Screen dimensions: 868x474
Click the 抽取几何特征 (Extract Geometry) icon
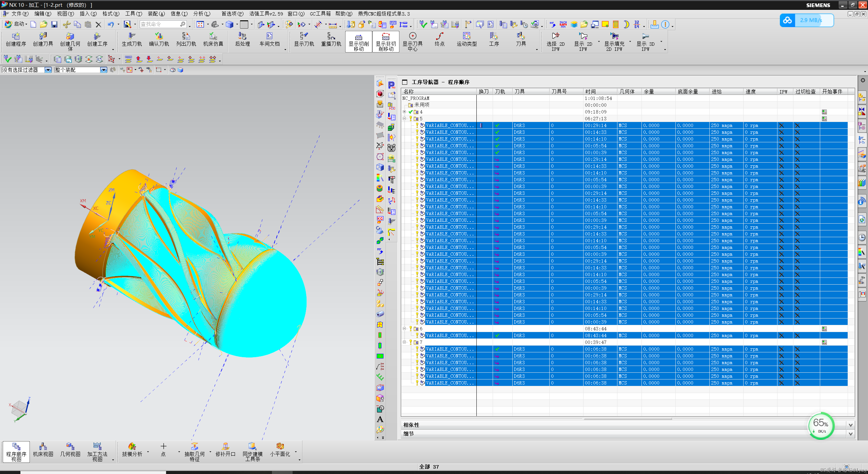(x=195, y=452)
